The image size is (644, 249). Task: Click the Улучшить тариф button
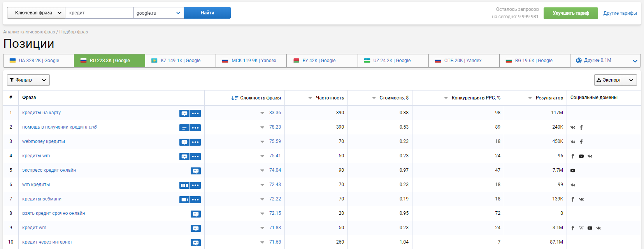571,13
